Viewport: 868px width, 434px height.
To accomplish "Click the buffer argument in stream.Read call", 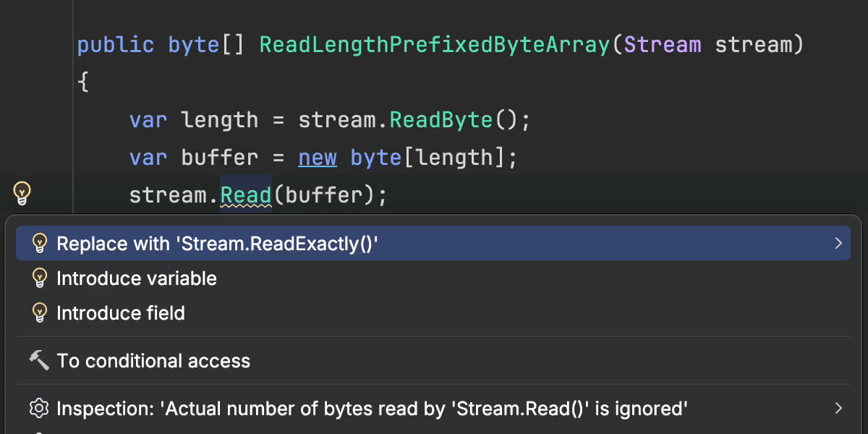I will 324,195.
